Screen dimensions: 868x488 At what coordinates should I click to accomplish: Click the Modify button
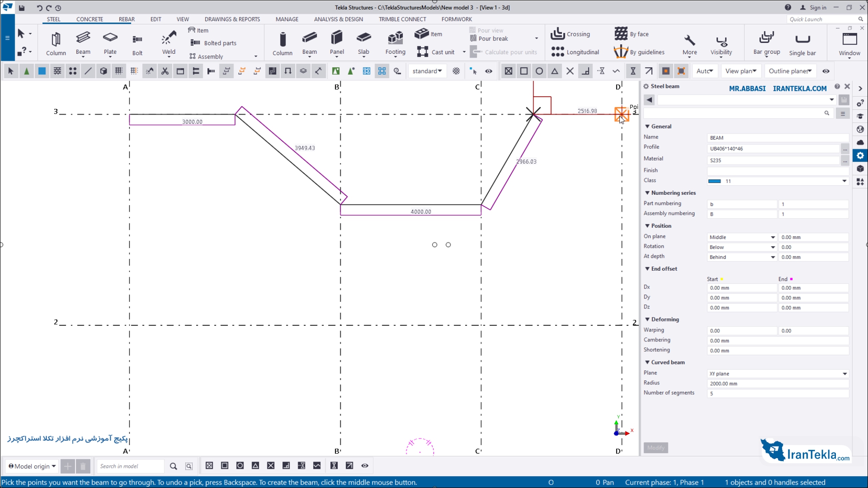(656, 448)
